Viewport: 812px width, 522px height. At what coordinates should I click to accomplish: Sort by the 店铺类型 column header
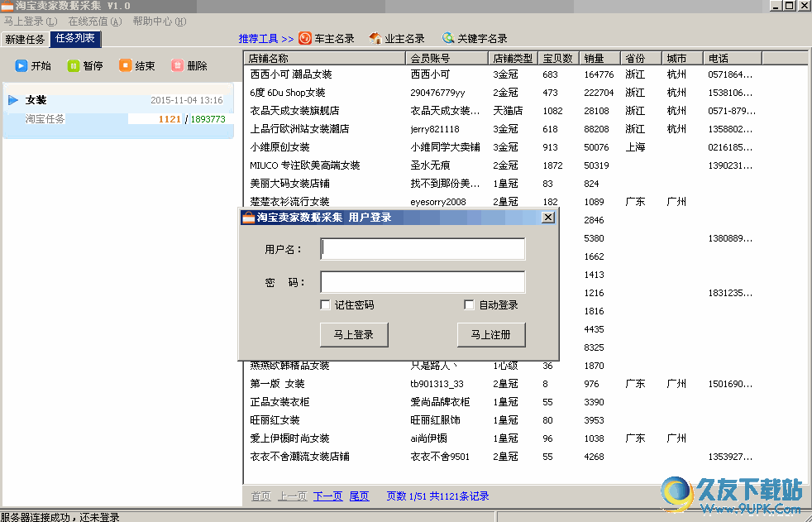pyautogui.click(x=513, y=58)
